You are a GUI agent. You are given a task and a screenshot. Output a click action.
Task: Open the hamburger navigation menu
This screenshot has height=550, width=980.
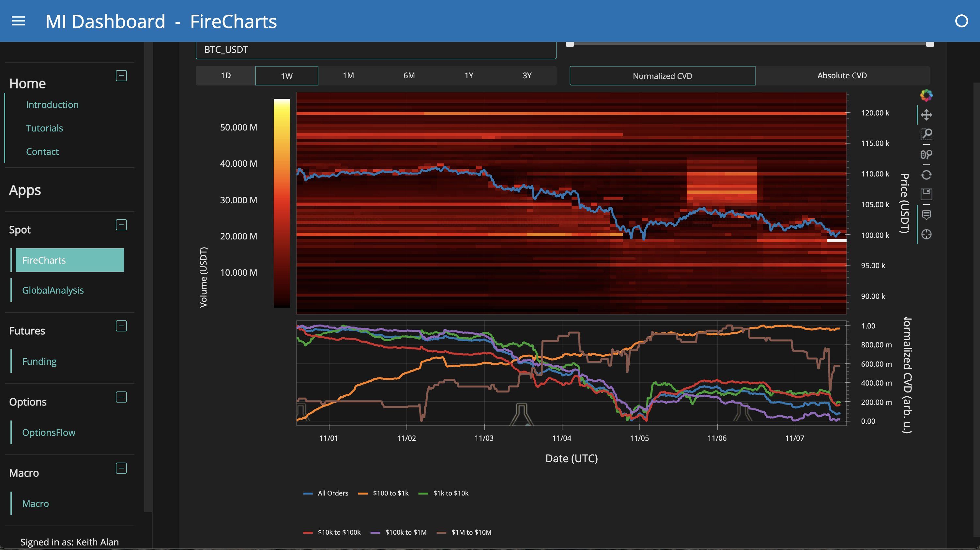(x=18, y=21)
